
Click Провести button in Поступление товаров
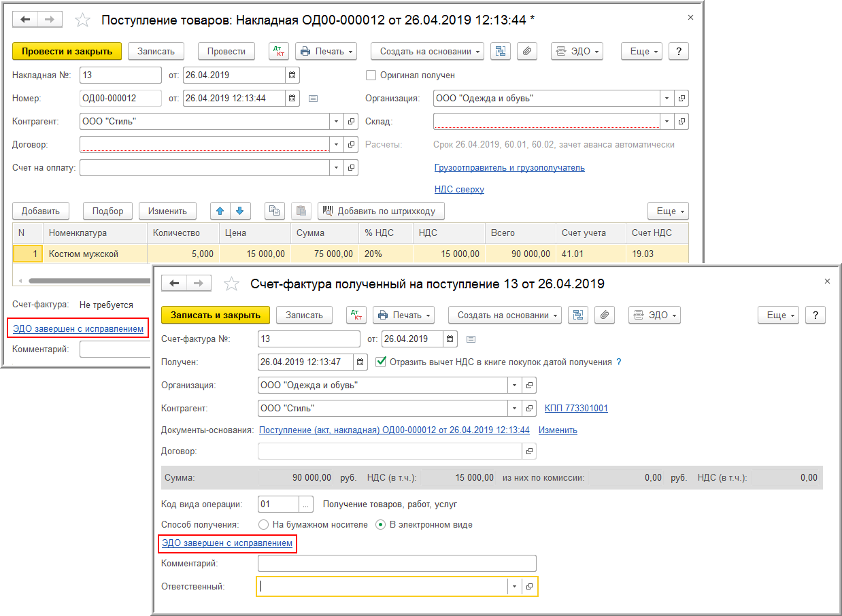pyautogui.click(x=226, y=51)
